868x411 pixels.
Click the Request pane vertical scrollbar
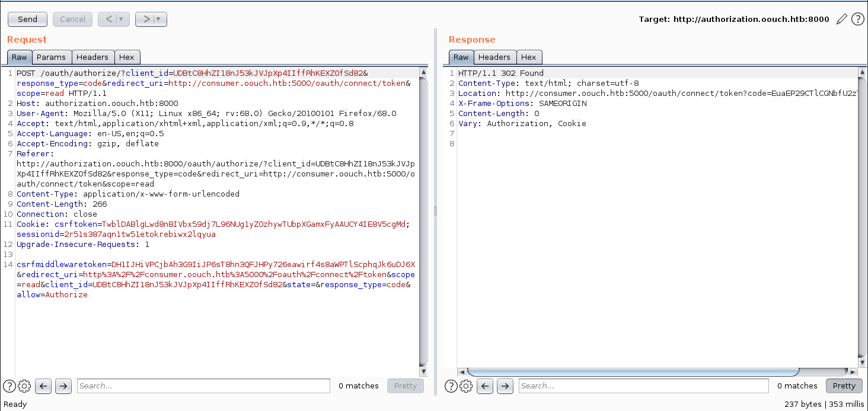pyautogui.click(x=423, y=222)
